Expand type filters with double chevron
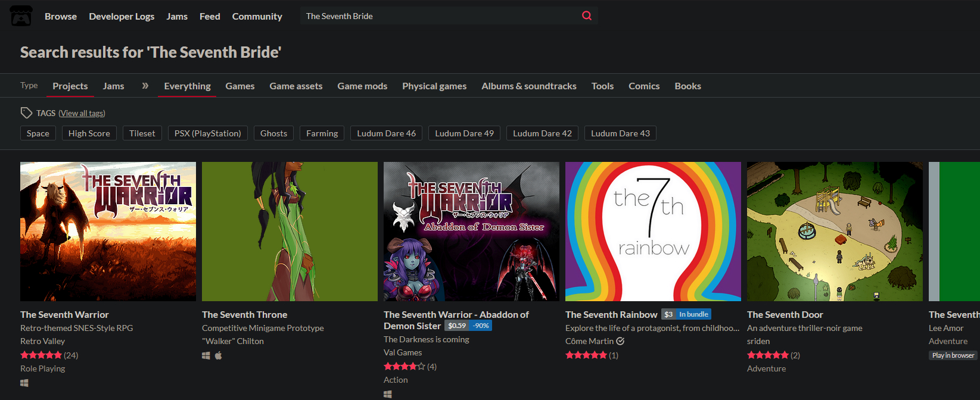Viewport: 980px width, 400px height. point(145,86)
